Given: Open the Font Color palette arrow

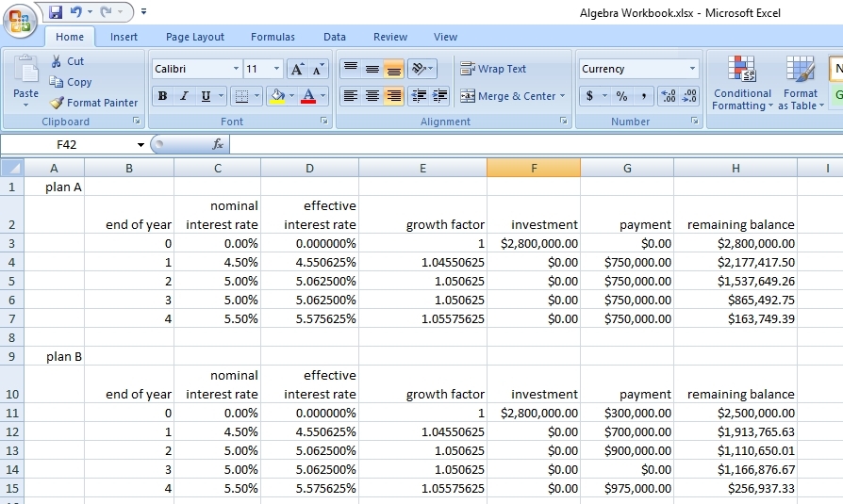Looking at the screenshot, I should click(323, 96).
